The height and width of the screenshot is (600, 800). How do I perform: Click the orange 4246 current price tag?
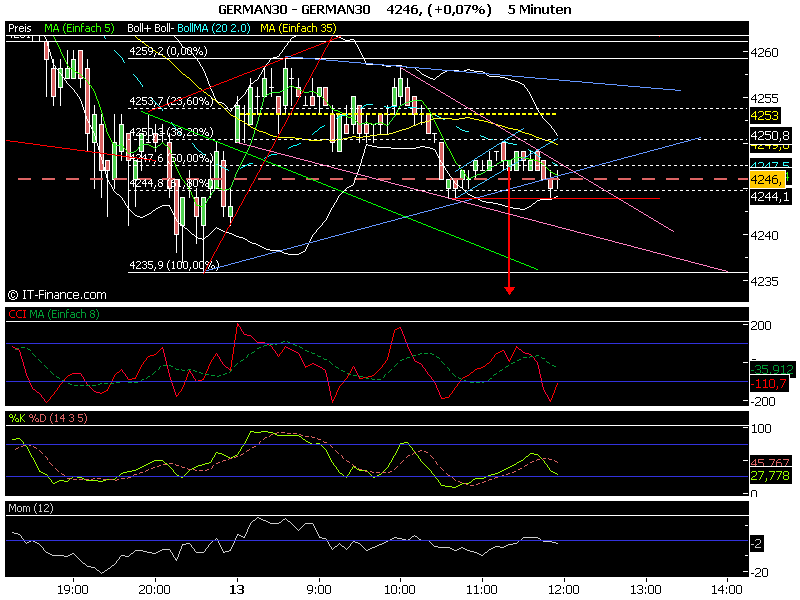tap(767, 180)
